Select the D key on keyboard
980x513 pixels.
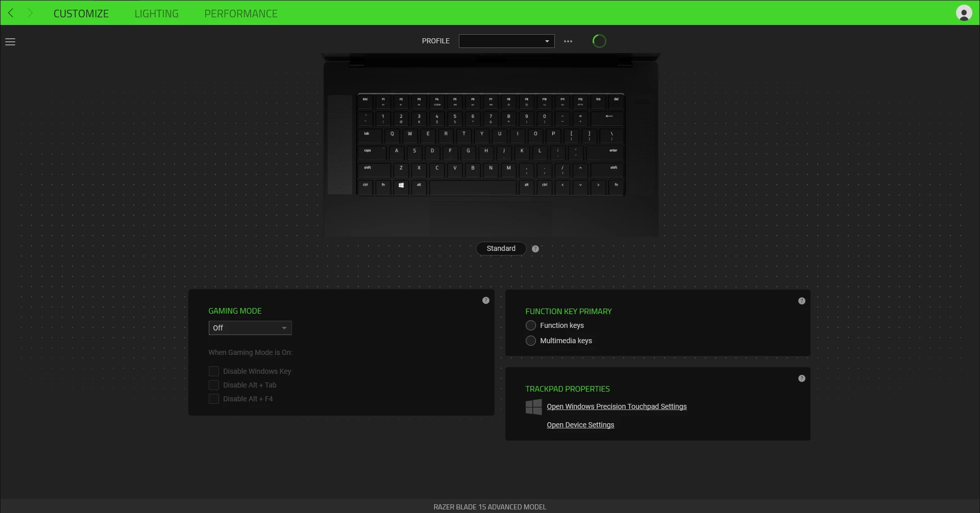point(432,152)
